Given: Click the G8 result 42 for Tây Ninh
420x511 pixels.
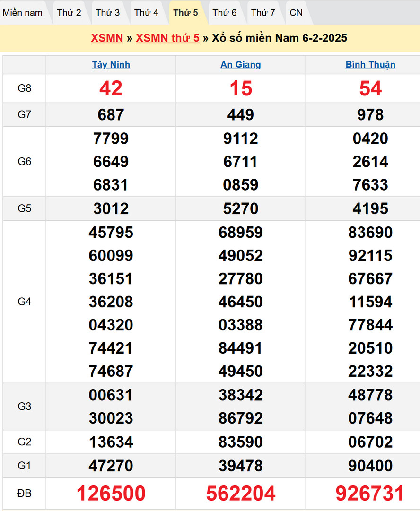Looking at the screenshot, I should tap(111, 88).
